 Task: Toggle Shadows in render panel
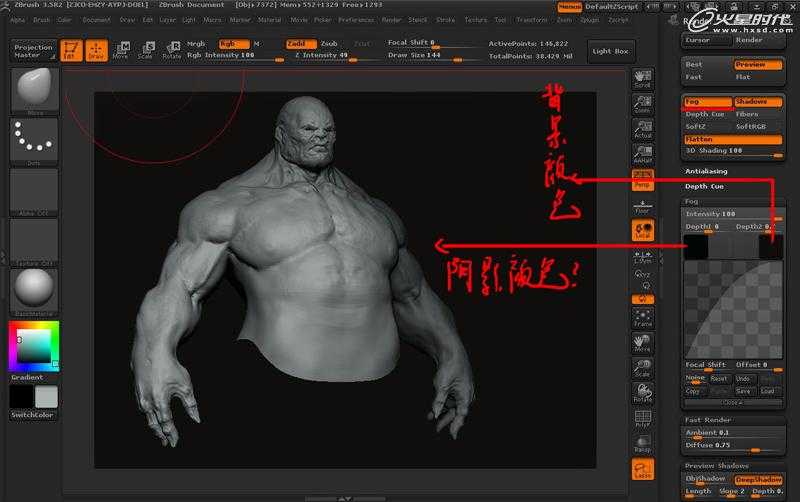point(758,102)
